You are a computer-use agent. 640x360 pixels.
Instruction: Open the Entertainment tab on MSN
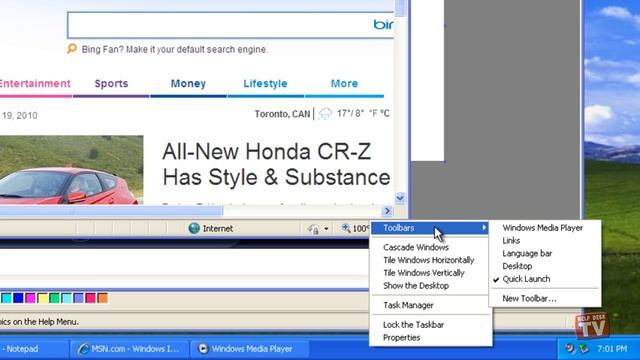pyautogui.click(x=35, y=84)
